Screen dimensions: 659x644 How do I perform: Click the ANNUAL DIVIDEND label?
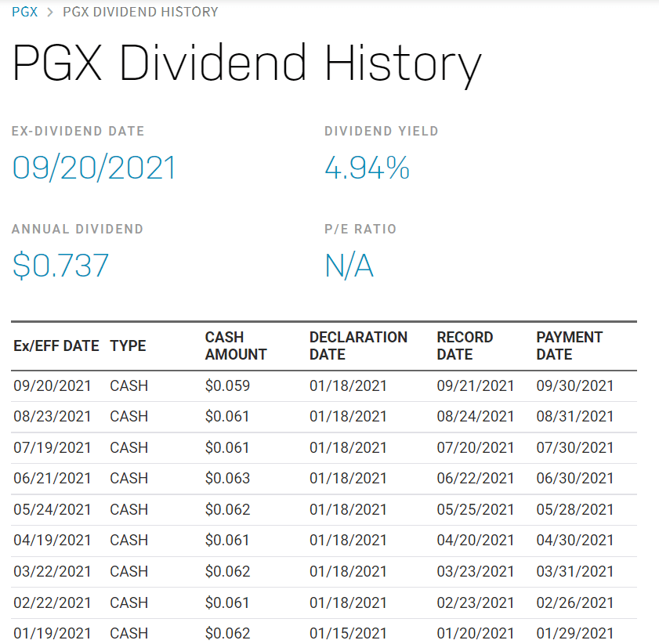[78, 229]
